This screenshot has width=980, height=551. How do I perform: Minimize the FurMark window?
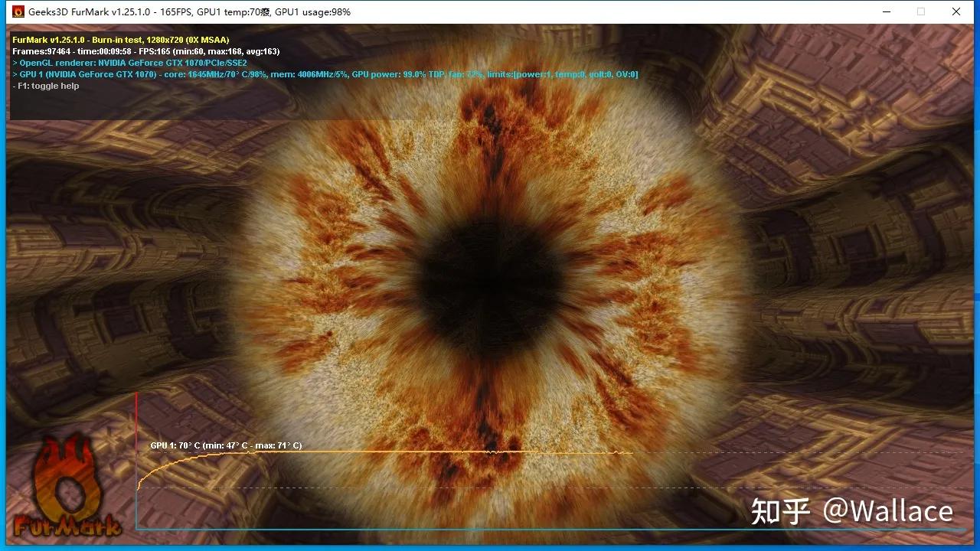(x=886, y=11)
